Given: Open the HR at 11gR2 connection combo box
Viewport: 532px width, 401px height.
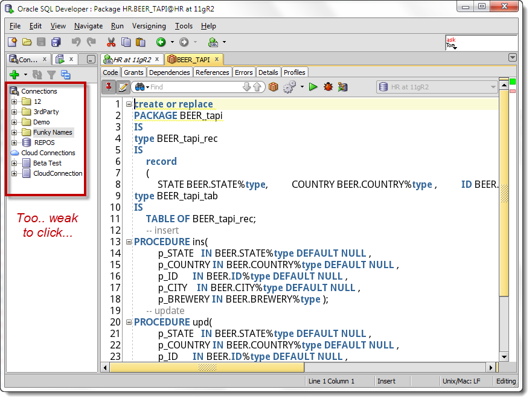Looking at the screenshot, I should click(437, 87).
